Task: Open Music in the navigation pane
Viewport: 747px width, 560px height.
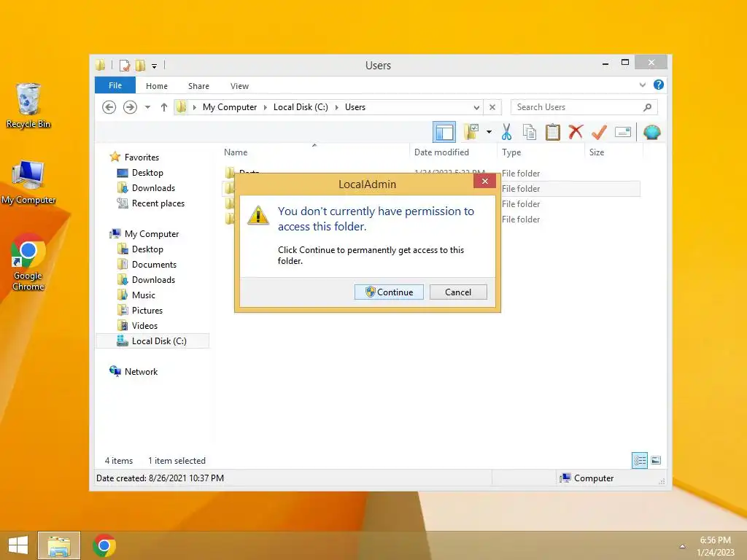Action: [144, 295]
